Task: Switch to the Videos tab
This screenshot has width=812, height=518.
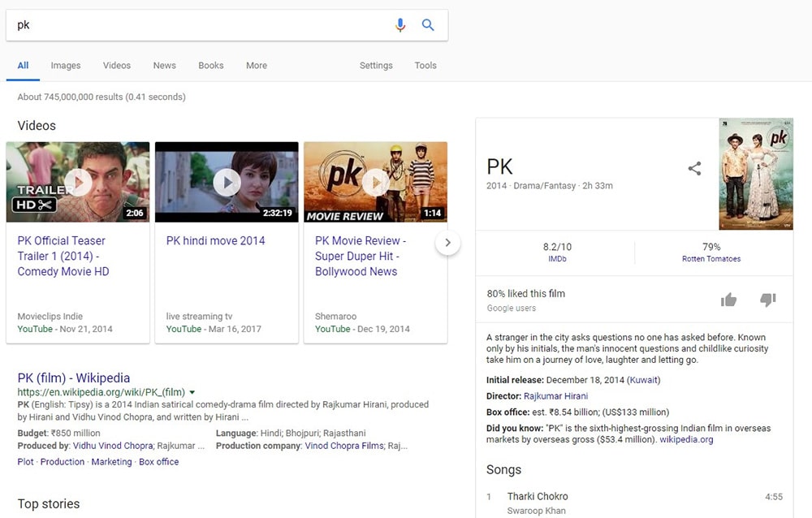Action: click(x=116, y=65)
